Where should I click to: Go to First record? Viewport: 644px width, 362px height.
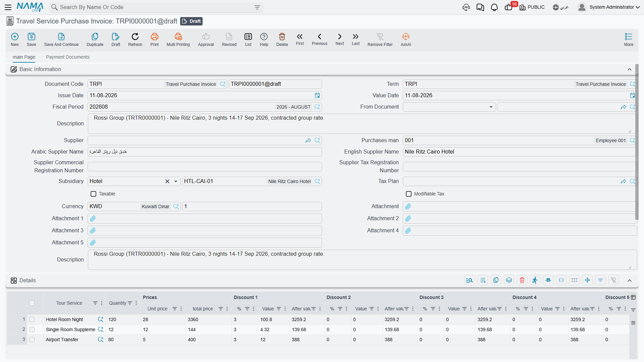coord(300,39)
